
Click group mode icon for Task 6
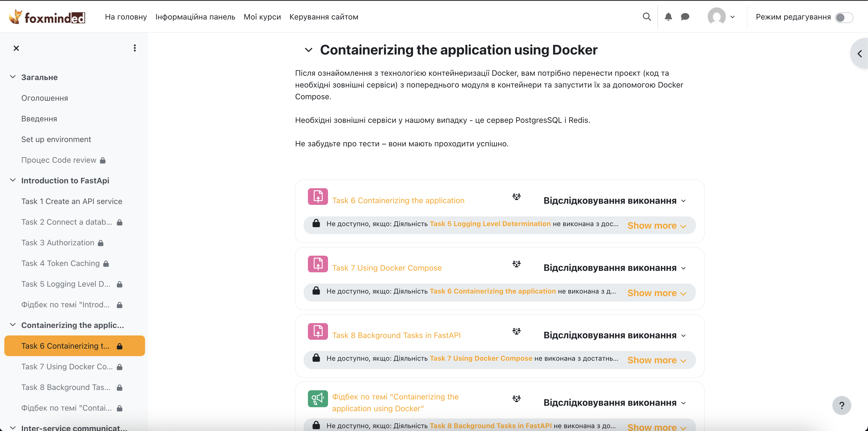(516, 197)
